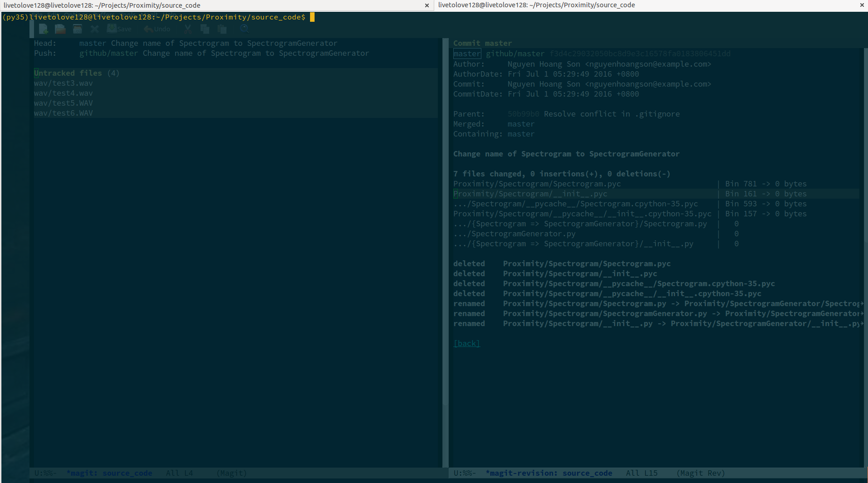Click the (Magit) mode indicator
868x483 pixels.
(232, 473)
